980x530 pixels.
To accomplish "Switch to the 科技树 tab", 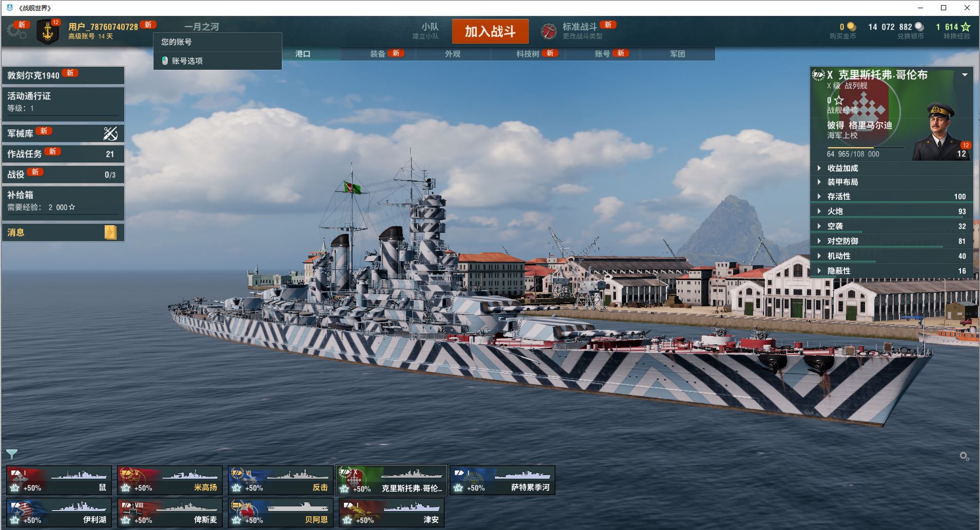I will [x=528, y=53].
